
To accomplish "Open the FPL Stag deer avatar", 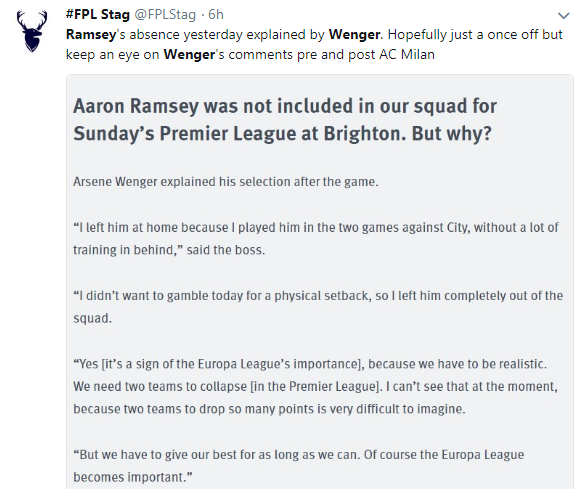I will [32, 31].
